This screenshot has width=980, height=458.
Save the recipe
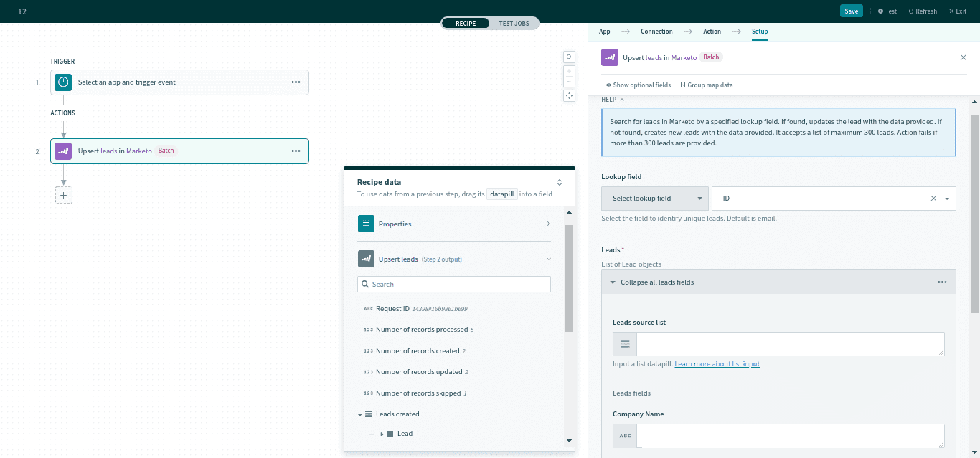[851, 11]
